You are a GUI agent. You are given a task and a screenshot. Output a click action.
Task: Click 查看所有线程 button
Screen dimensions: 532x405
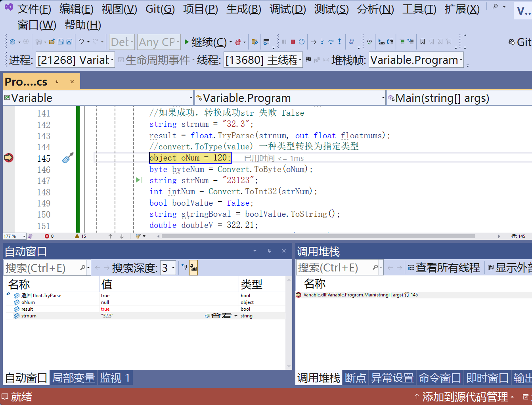(x=444, y=267)
